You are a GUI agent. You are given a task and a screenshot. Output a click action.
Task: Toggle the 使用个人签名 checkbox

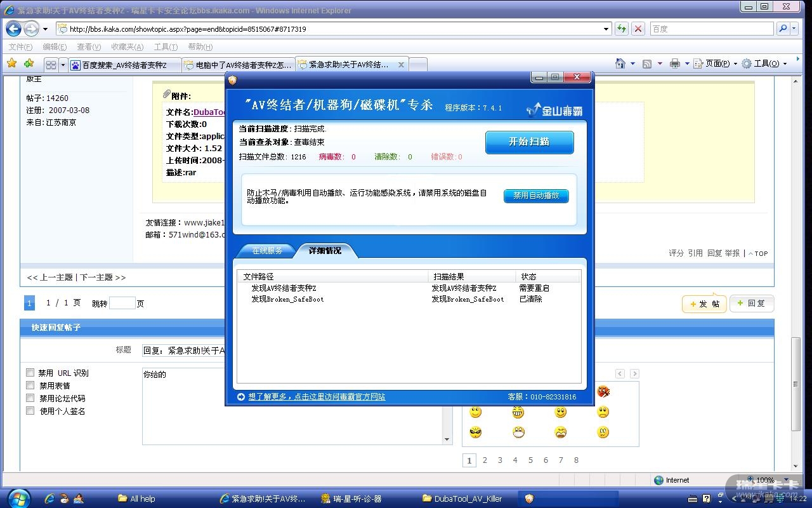click(x=30, y=411)
